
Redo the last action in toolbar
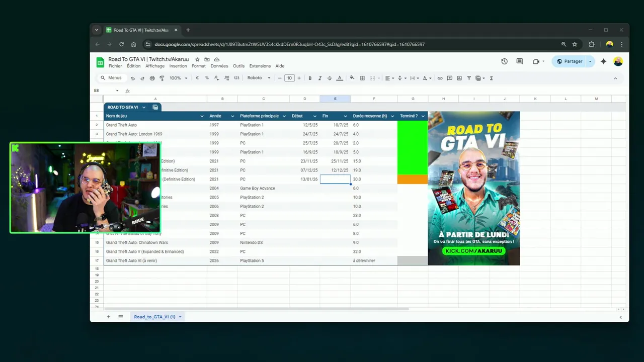(142, 78)
